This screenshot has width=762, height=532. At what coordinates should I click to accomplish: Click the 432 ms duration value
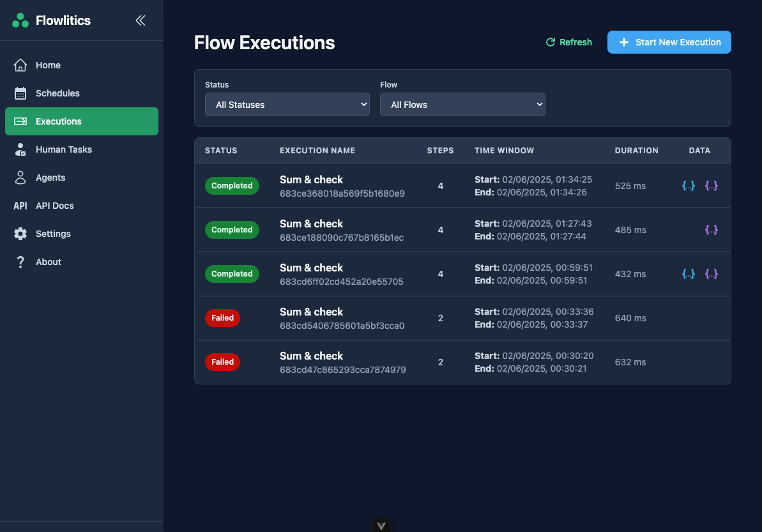point(630,274)
